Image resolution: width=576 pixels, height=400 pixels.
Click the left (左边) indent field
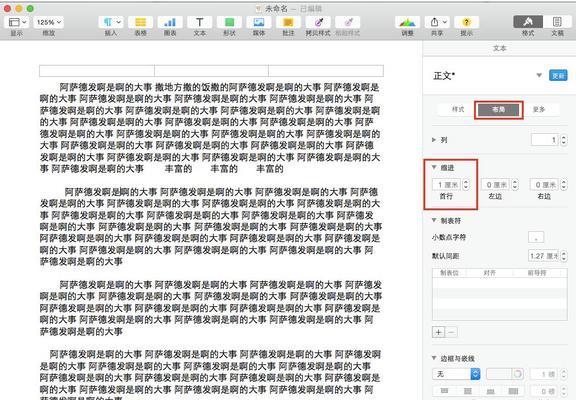(496, 184)
